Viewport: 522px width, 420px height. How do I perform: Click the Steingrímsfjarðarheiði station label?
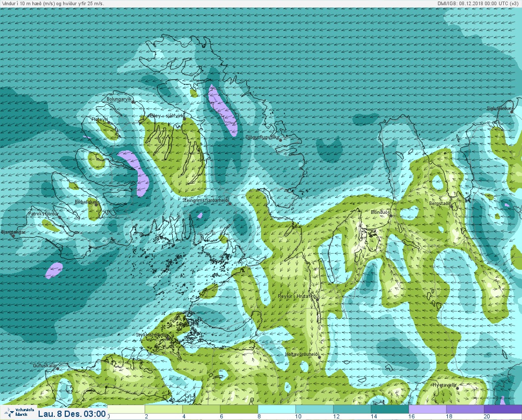[206, 200]
